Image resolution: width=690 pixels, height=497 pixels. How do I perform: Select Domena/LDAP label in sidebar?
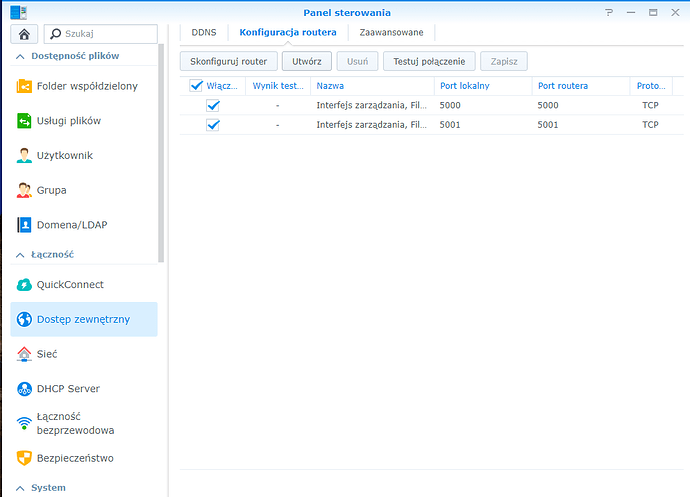pyautogui.click(x=72, y=225)
